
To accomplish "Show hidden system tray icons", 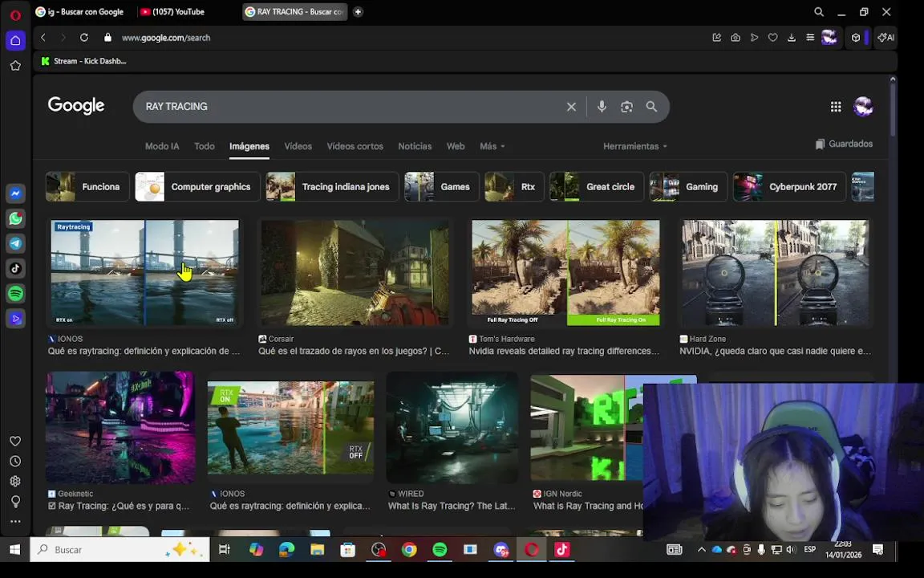I will coord(701,550).
